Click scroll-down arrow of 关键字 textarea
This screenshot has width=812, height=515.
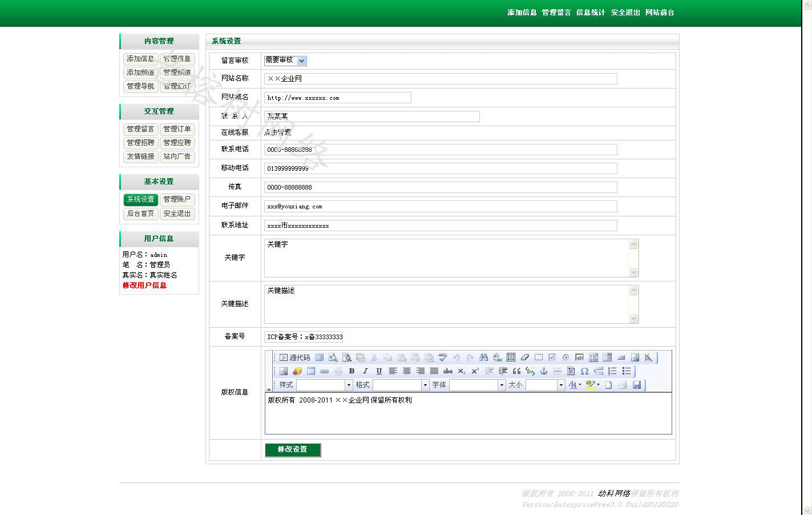(x=633, y=272)
